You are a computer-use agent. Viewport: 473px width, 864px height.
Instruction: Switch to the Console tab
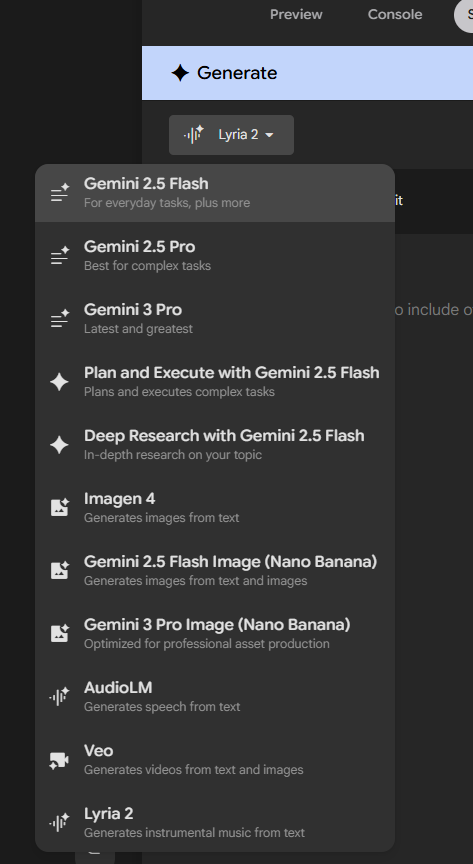click(x=395, y=14)
